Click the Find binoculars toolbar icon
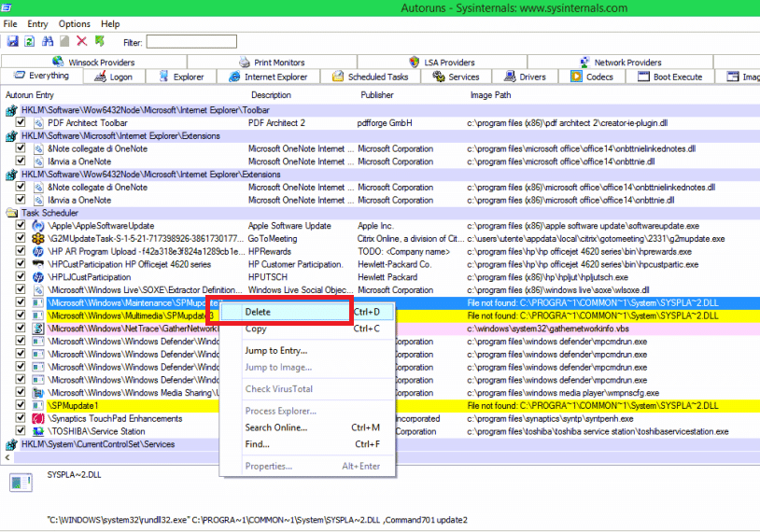Viewport: 760px width, 532px height. [x=47, y=41]
